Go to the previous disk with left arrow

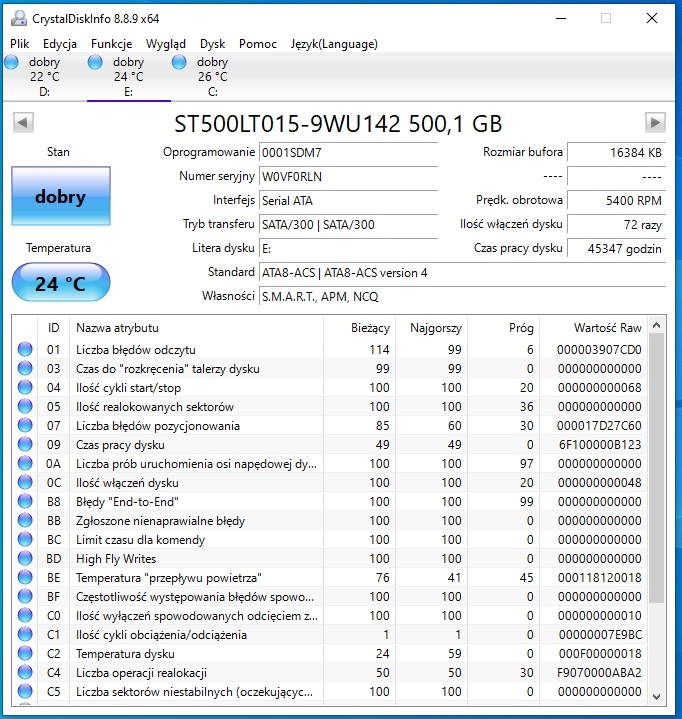point(23,122)
